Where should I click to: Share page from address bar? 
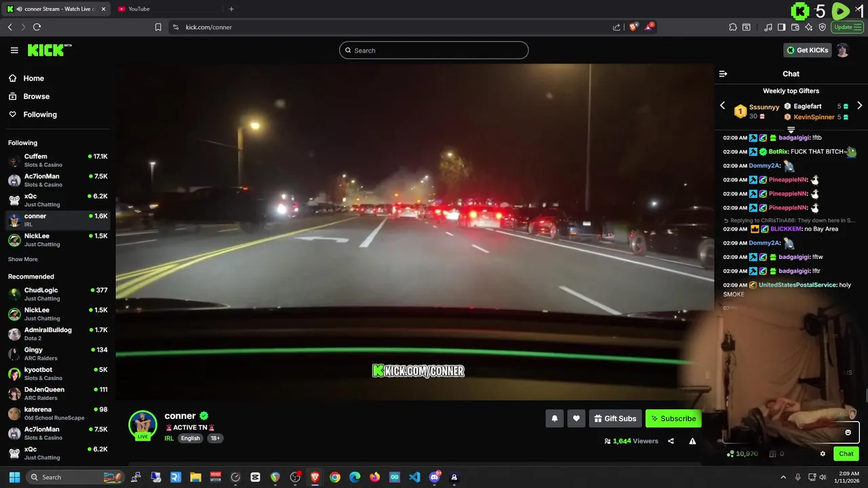[x=616, y=27]
